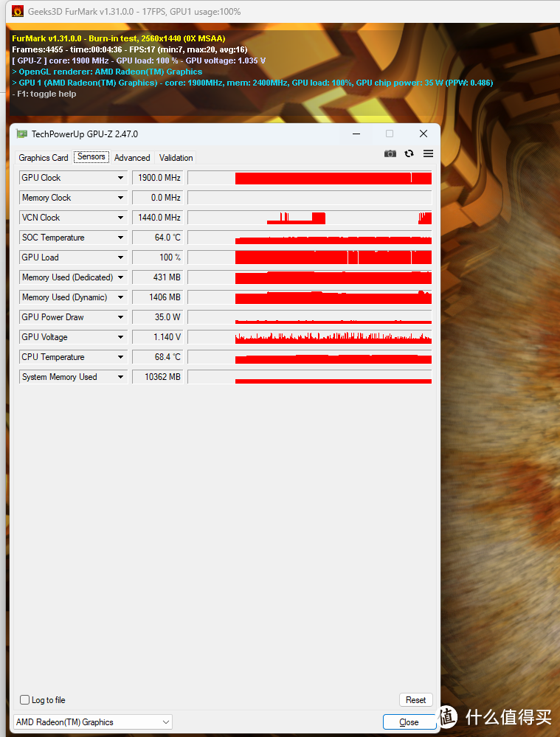Click the 1.140 V GPU Voltage value
This screenshot has width=560, height=737.
click(157, 337)
